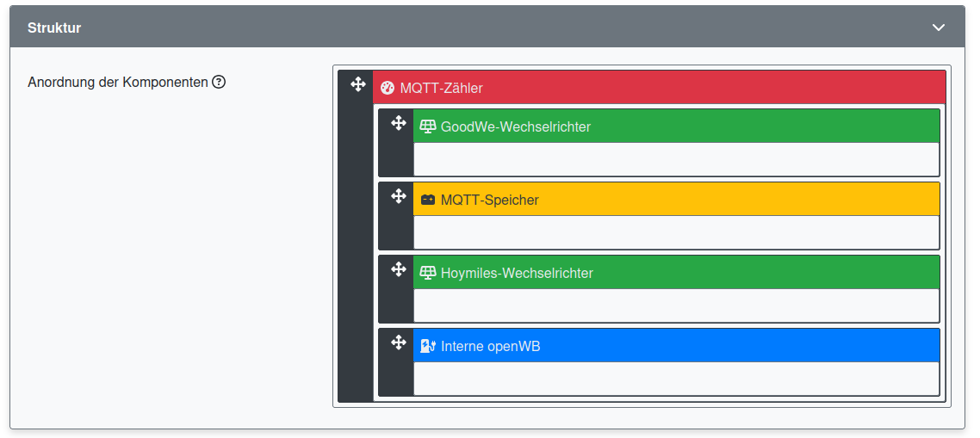Click the battery icon of MQTT-Speicher
This screenshot has width=980, height=438.
[427, 200]
